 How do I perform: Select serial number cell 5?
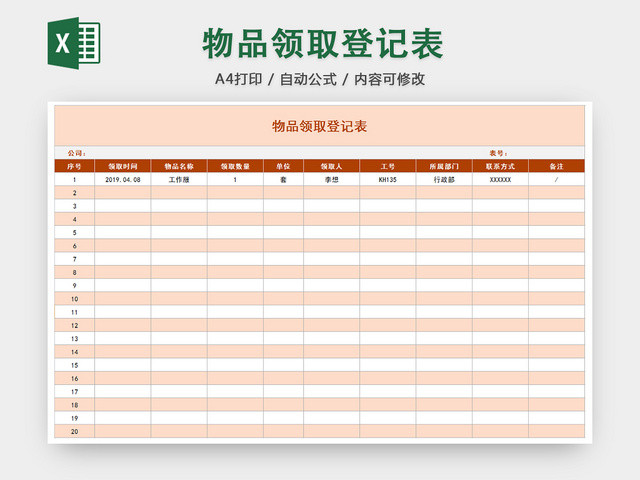(74, 232)
